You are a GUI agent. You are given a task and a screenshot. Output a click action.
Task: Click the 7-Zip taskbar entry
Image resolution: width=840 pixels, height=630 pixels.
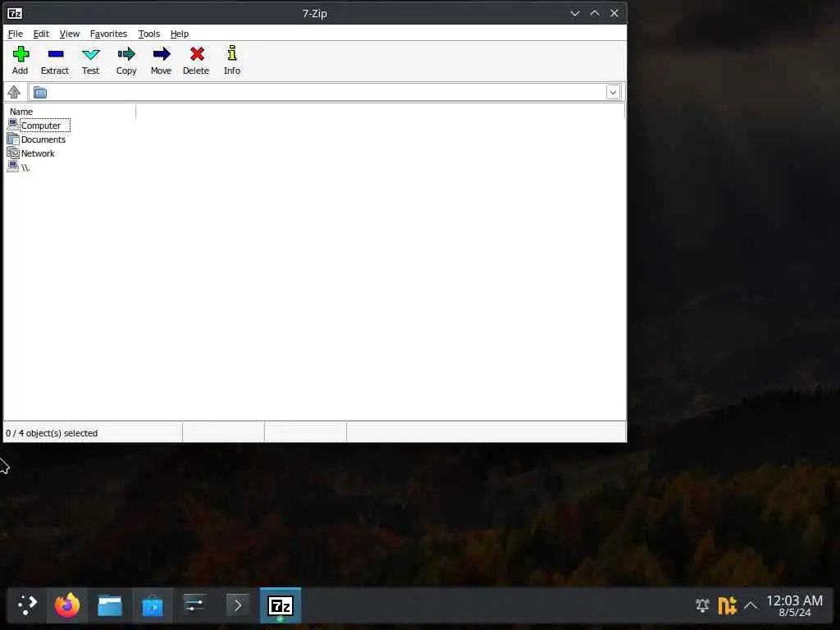pyautogui.click(x=281, y=605)
